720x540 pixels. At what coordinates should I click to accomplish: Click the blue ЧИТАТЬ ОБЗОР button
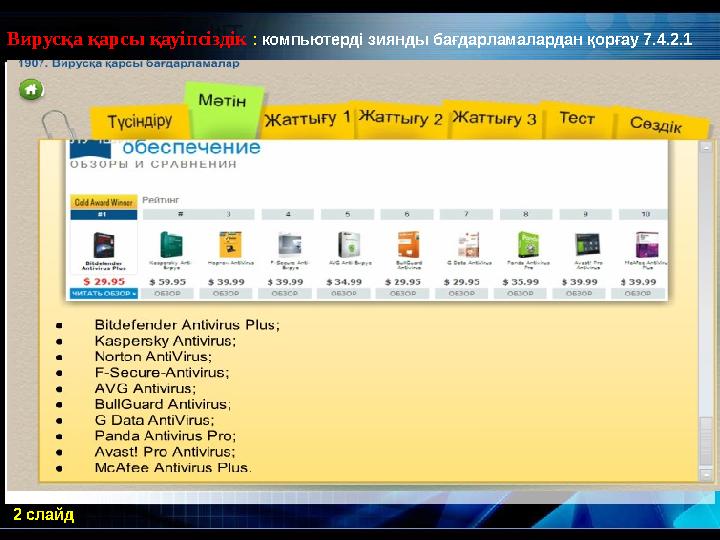[104, 293]
